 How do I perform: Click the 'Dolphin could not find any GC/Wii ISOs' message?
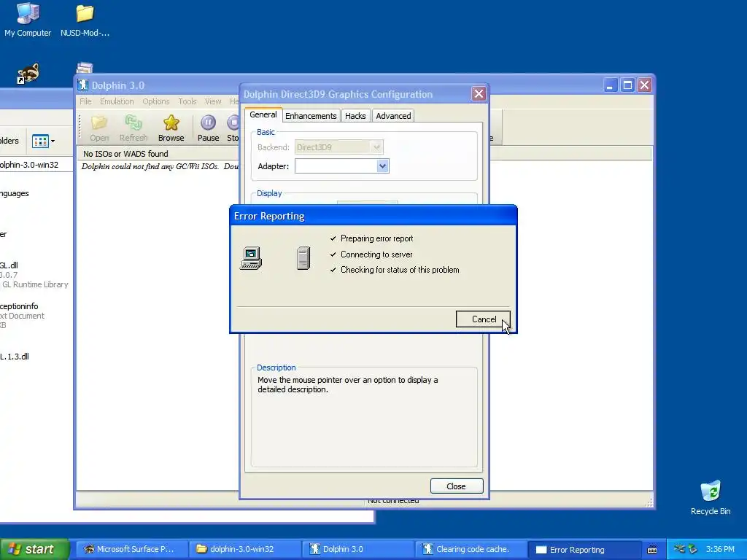click(x=160, y=167)
